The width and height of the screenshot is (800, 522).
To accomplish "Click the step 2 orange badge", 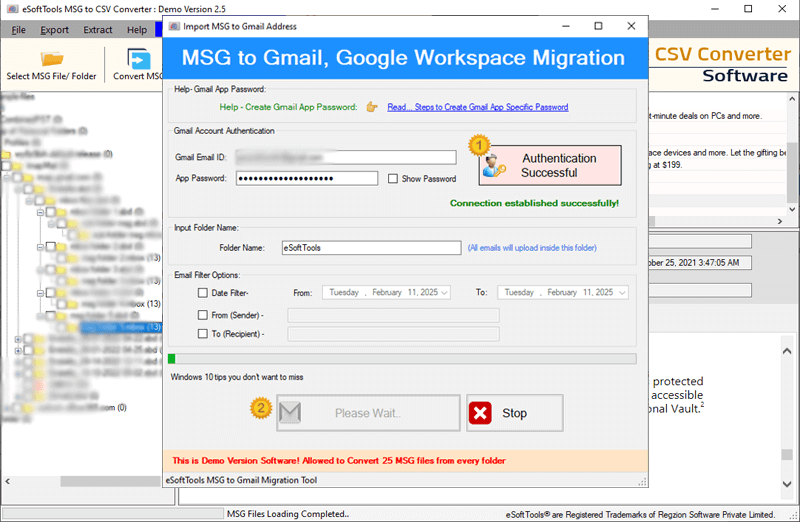I will 260,407.
